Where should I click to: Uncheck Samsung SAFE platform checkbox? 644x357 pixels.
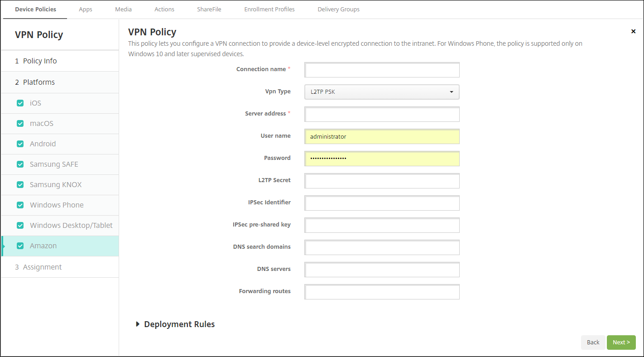pyautogui.click(x=20, y=164)
